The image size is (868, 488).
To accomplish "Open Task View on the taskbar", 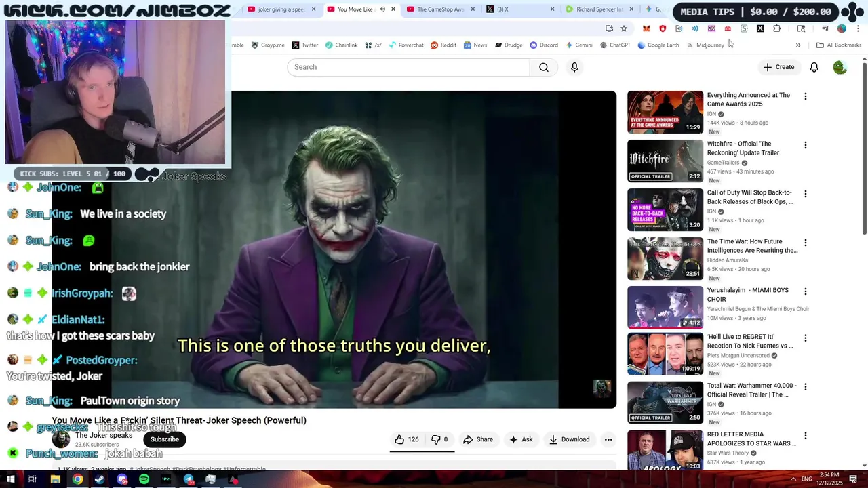I will [32, 479].
